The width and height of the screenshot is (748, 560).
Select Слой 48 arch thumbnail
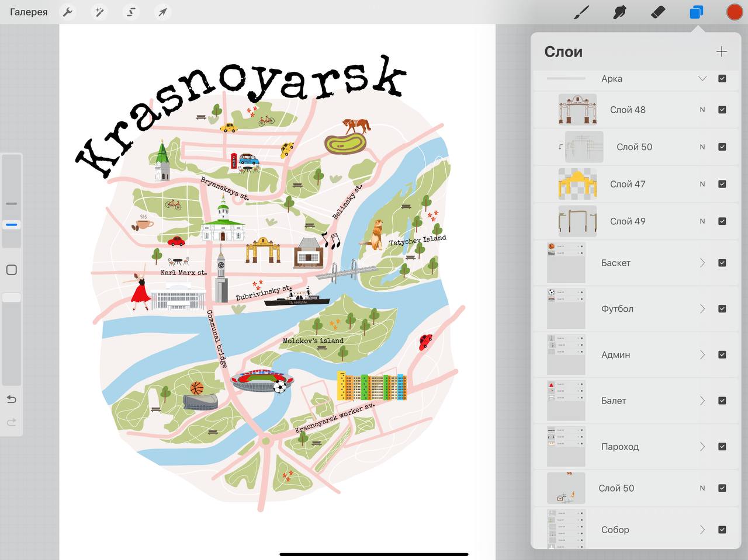click(577, 109)
